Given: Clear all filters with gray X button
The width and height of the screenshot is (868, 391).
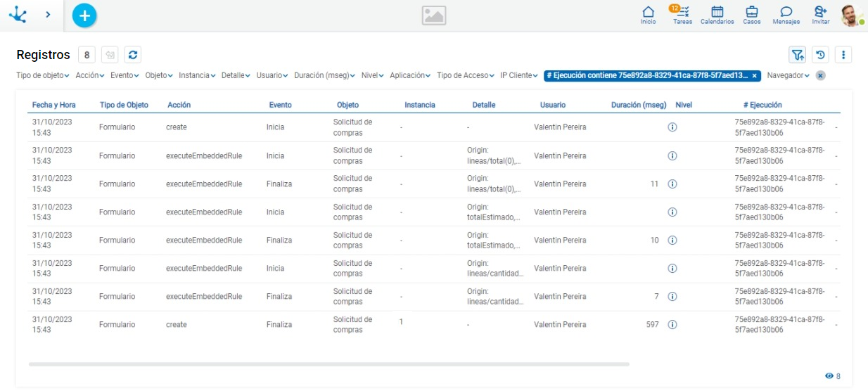Looking at the screenshot, I should click(820, 76).
